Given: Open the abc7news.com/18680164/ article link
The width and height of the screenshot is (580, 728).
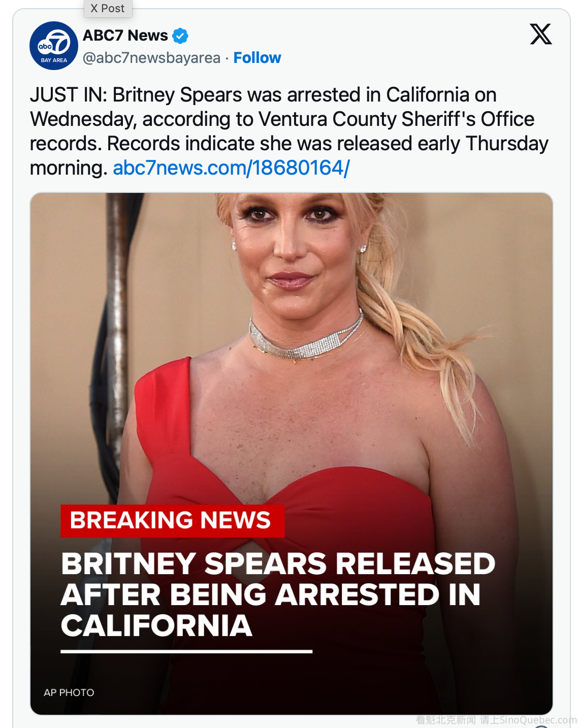Looking at the screenshot, I should (231, 168).
